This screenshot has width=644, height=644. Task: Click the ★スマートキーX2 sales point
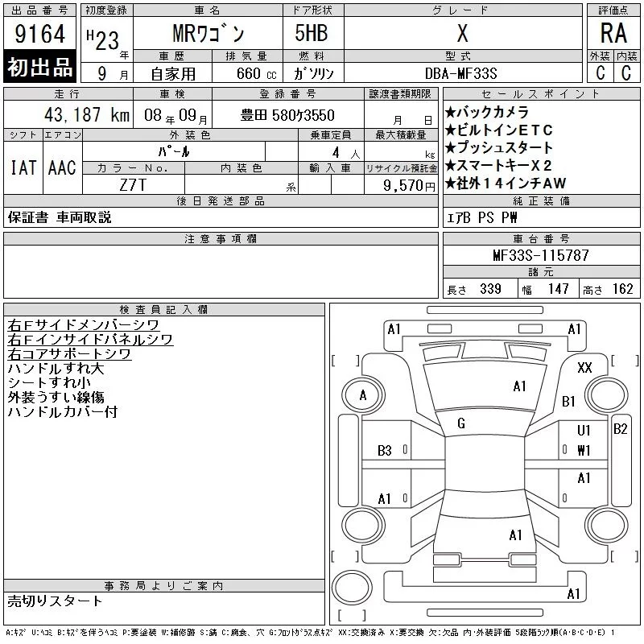coord(498,165)
